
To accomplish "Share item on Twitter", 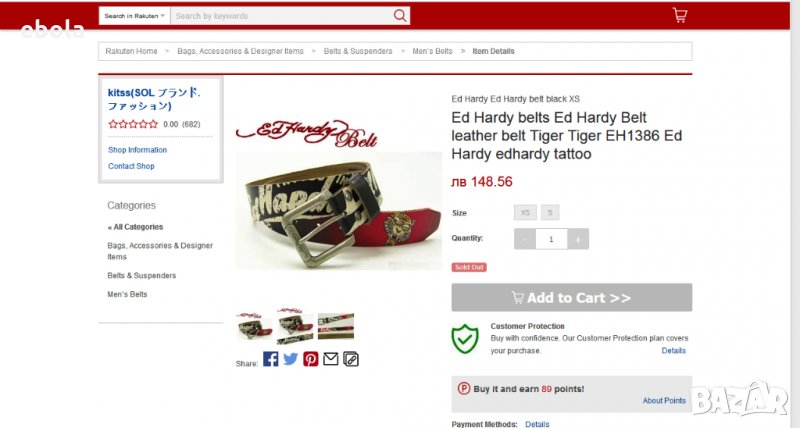I will click(291, 359).
